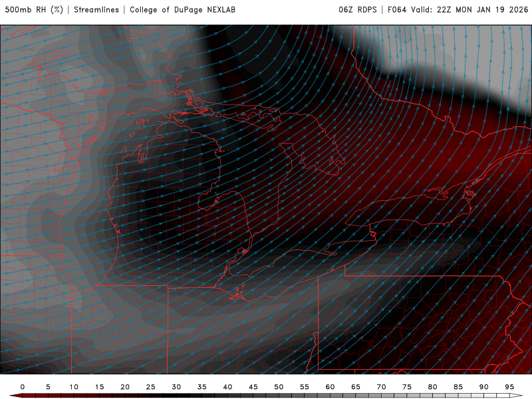Screen dimensions: 532x399
Task: Click the 30 label on the color scale
Action: tap(176, 387)
